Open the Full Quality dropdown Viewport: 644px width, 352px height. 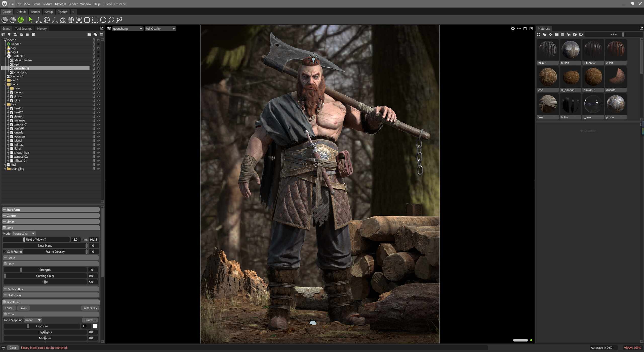(160, 29)
